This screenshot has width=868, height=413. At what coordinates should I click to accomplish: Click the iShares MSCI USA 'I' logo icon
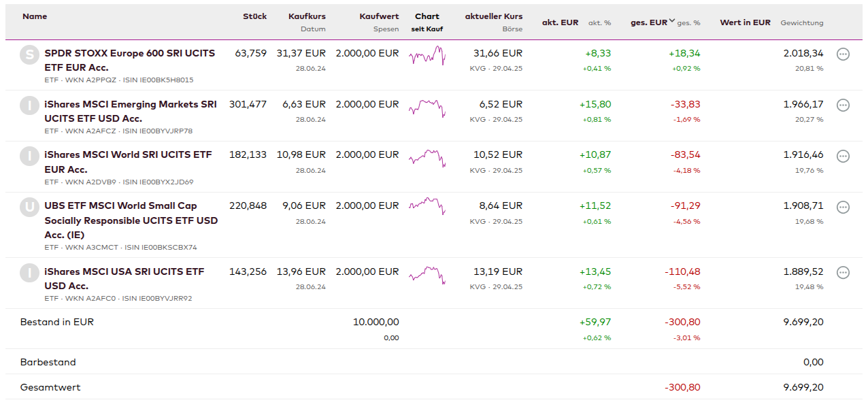tap(29, 273)
